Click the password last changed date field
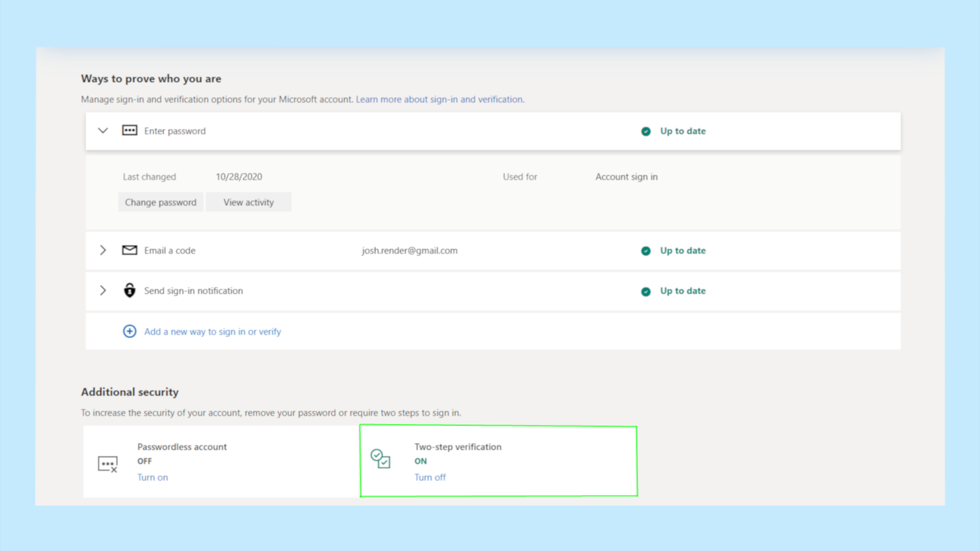The height and width of the screenshot is (551, 980). tap(238, 176)
